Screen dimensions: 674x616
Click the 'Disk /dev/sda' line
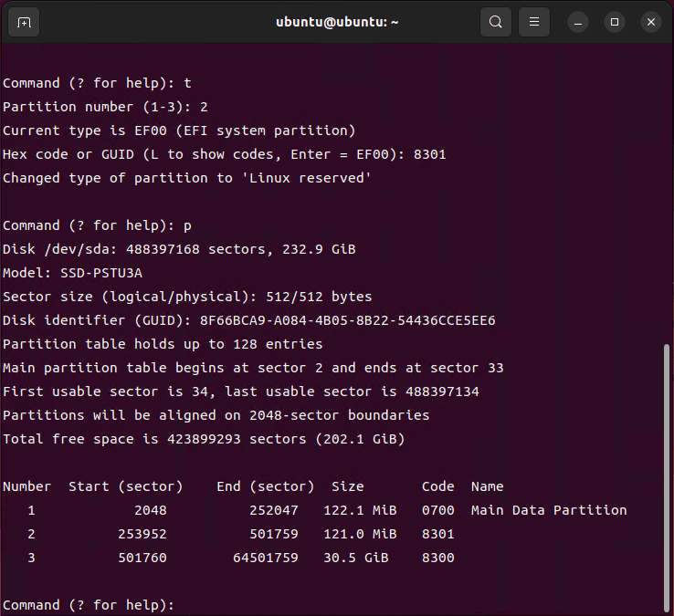[x=179, y=249]
